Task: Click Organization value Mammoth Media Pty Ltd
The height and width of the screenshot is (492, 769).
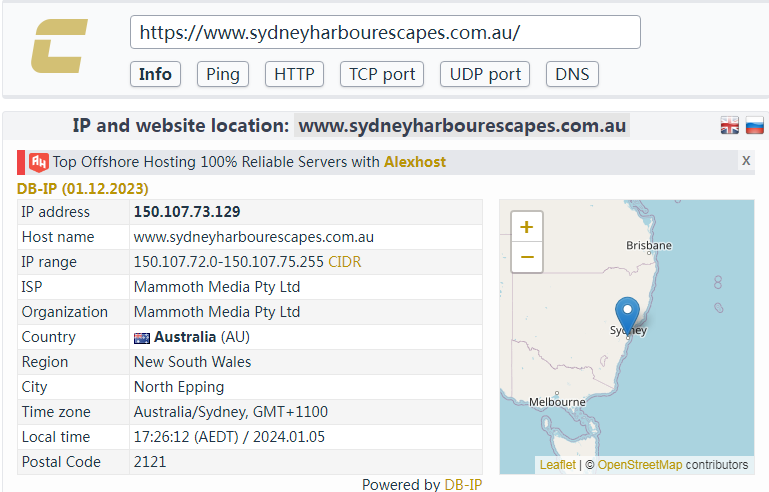Action: pyautogui.click(x=217, y=312)
